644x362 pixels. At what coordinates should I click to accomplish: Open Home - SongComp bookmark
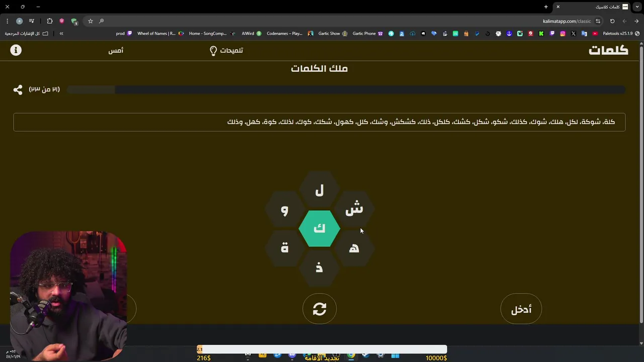[212, 34]
